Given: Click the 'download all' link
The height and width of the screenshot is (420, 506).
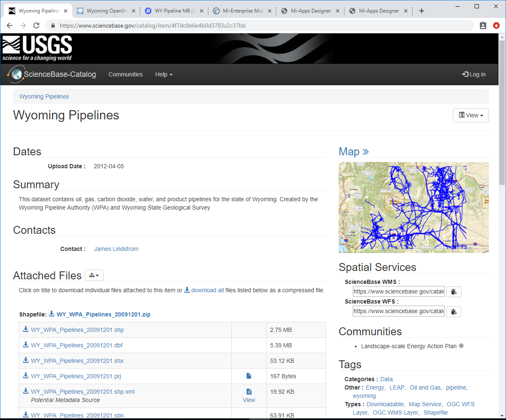Looking at the screenshot, I should pyautogui.click(x=207, y=290).
